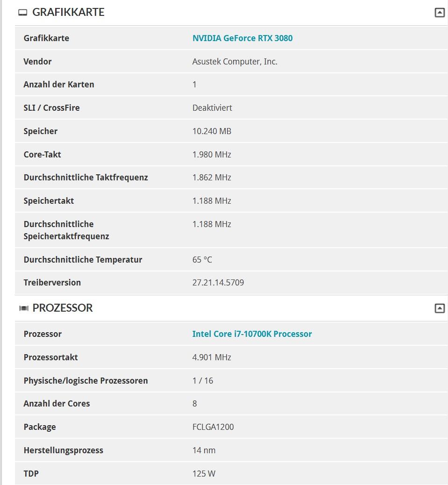448x485 pixels.
Task: Select the Deaktiviert value
Action: [212, 107]
